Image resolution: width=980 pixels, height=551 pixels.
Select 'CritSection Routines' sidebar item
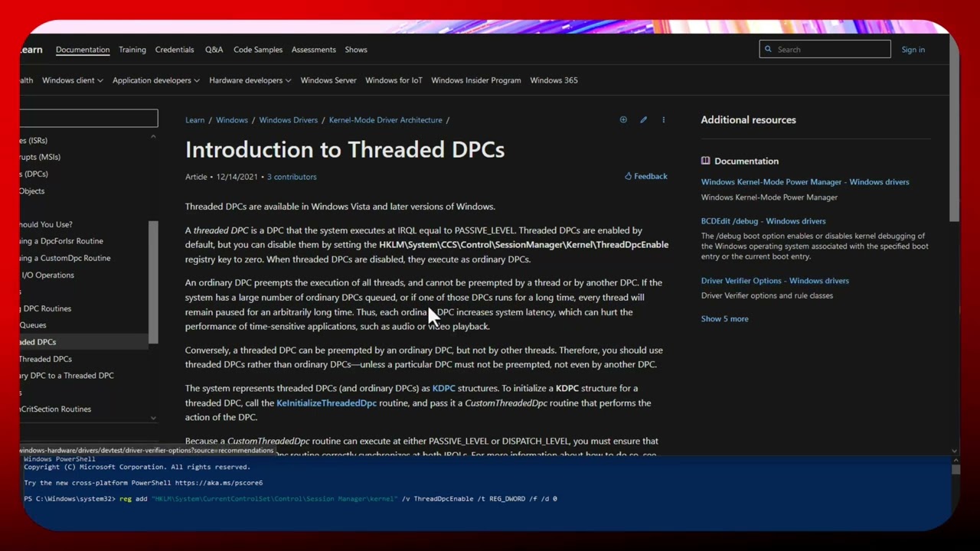pos(55,409)
